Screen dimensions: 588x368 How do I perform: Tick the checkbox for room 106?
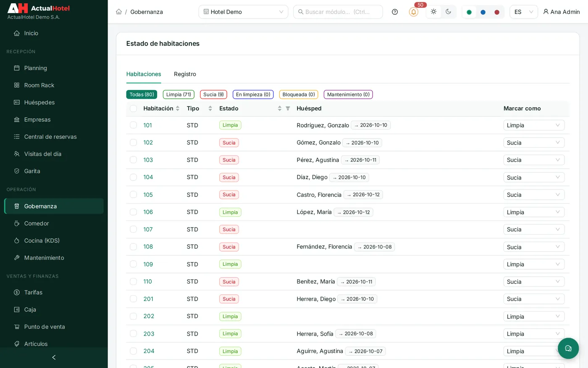click(x=133, y=212)
